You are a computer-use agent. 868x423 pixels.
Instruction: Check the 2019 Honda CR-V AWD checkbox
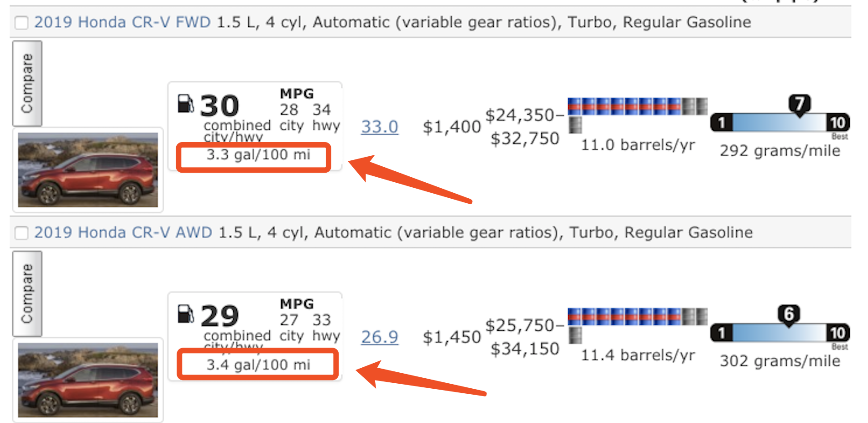pos(21,233)
